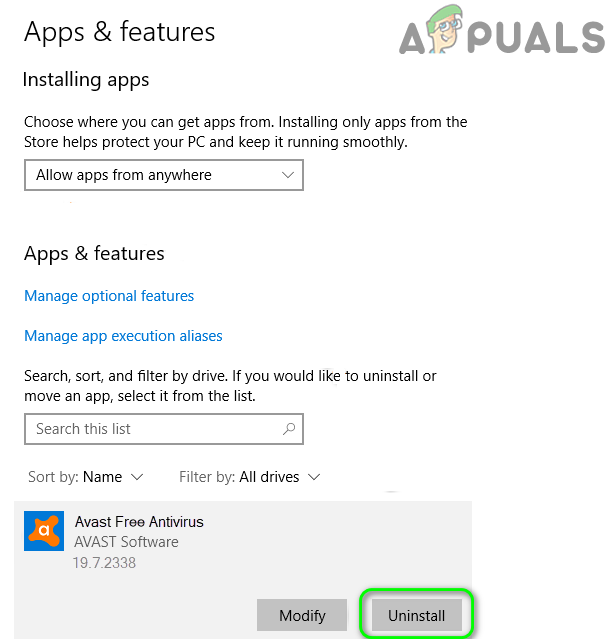Expand the Filter by All drives dropdown
This screenshot has width=611, height=639.
[x=249, y=477]
